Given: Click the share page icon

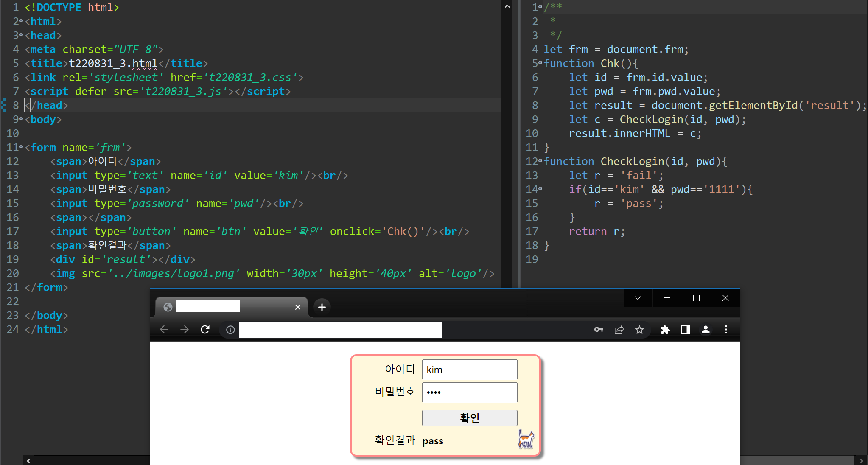Looking at the screenshot, I should click(619, 330).
